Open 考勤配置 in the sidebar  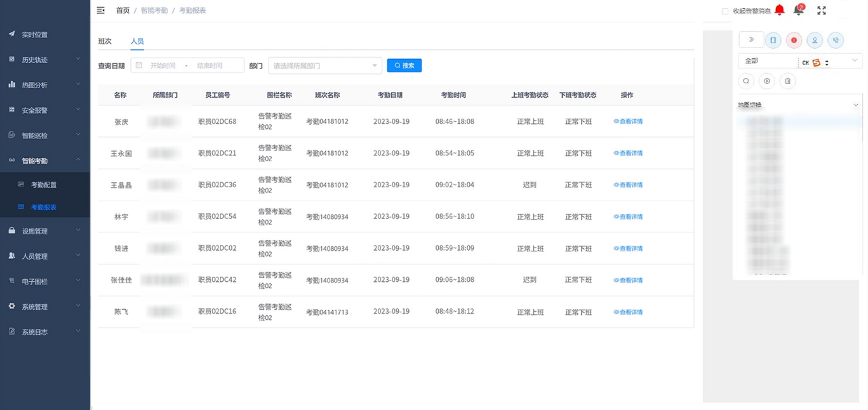pos(44,185)
